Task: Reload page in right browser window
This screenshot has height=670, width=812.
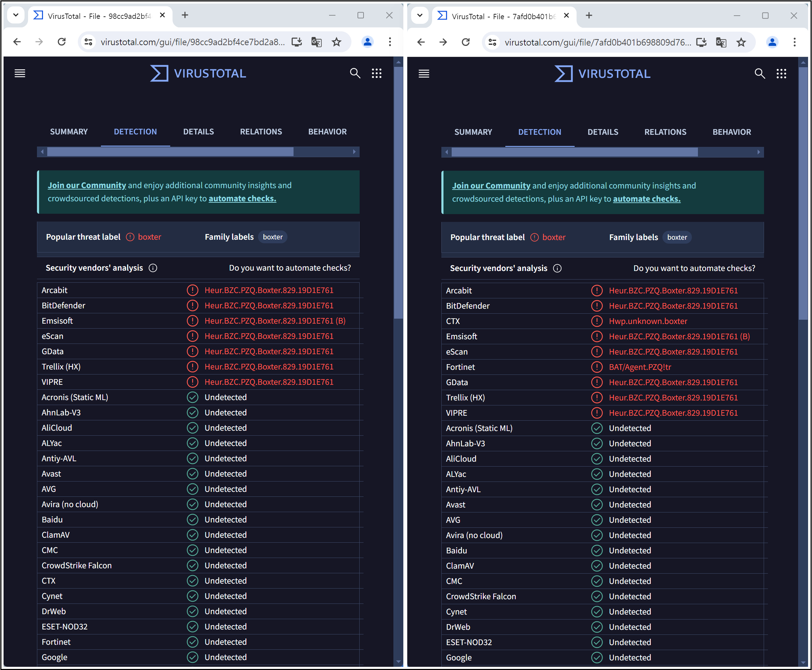Action: click(x=466, y=42)
